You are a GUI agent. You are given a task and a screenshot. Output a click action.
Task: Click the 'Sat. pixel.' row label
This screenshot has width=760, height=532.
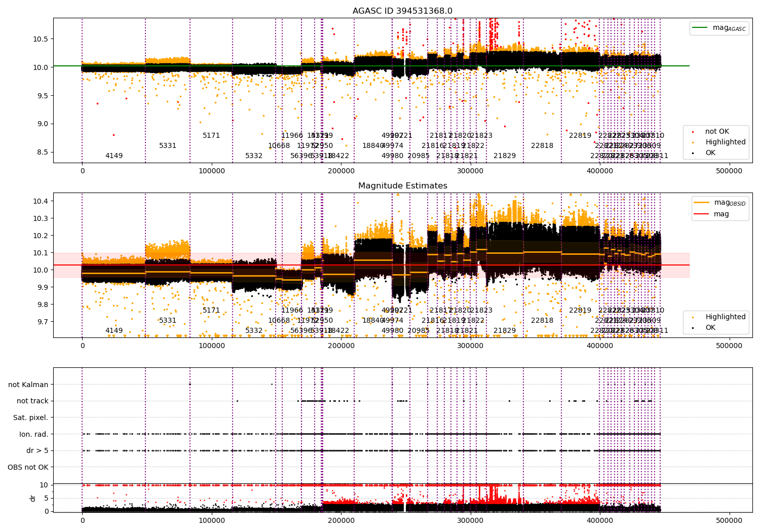(x=31, y=417)
